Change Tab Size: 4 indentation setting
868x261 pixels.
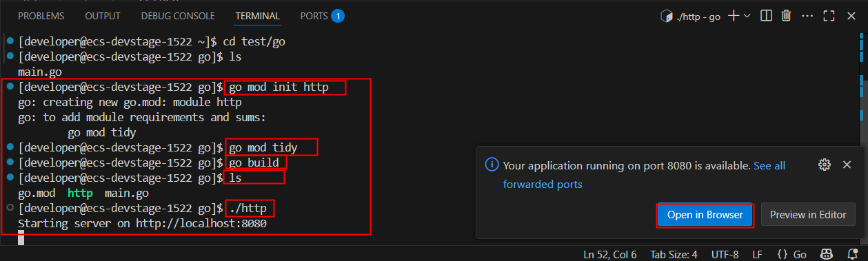[674, 254]
